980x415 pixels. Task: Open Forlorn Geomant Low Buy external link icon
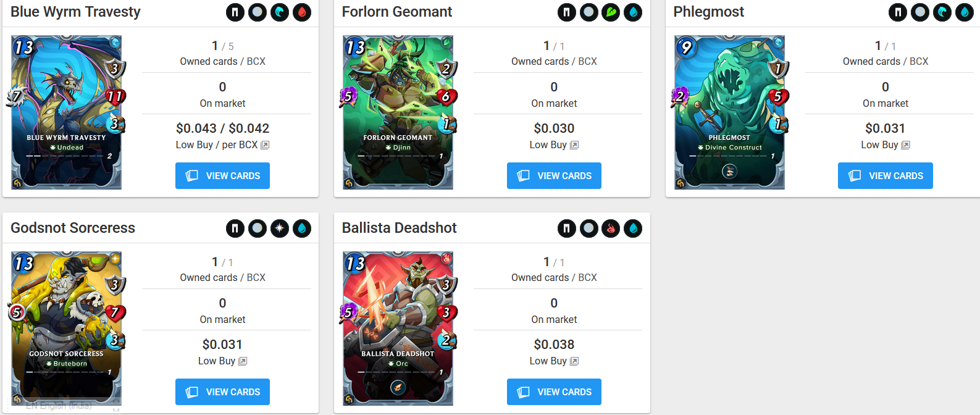pyautogui.click(x=574, y=145)
